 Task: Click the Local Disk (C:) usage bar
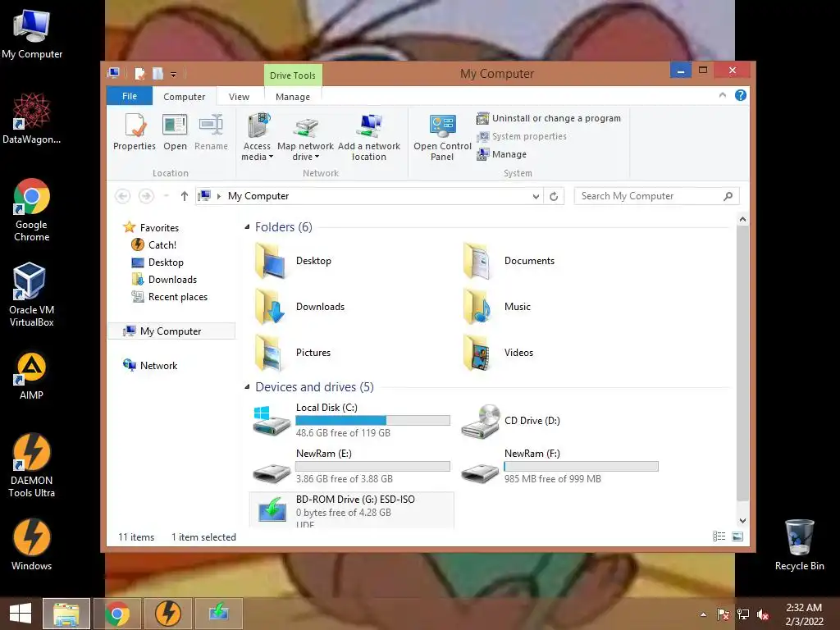tap(373, 421)
